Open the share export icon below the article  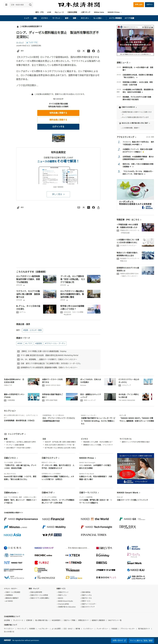(98, 207)
